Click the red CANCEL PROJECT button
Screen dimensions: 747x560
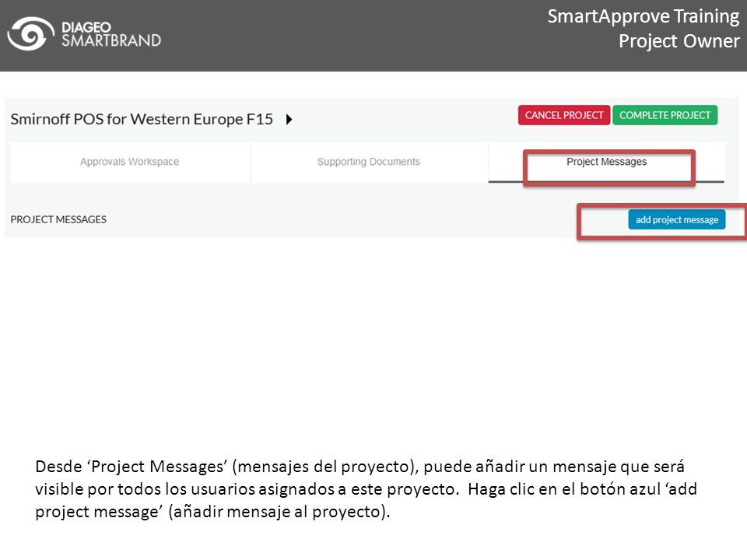pyautogui.click(x=564, y=115)
